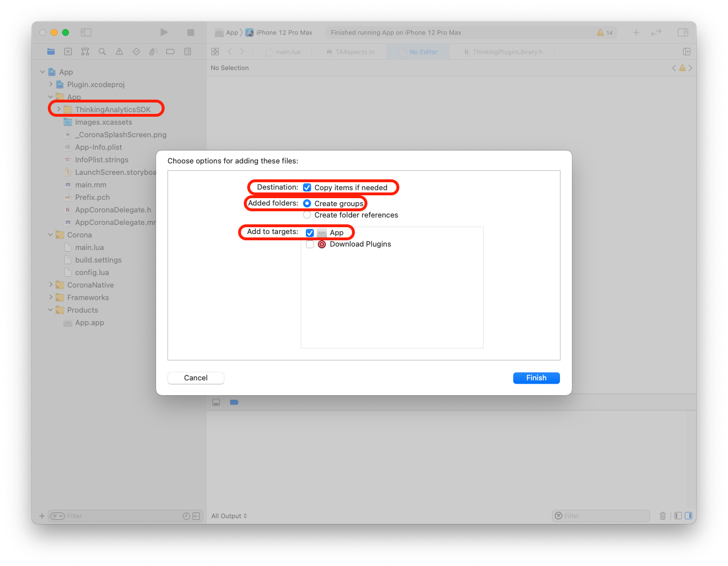Click the Finish button
The width and height of the screenshot is (728, 566).
tap(536, 378)
